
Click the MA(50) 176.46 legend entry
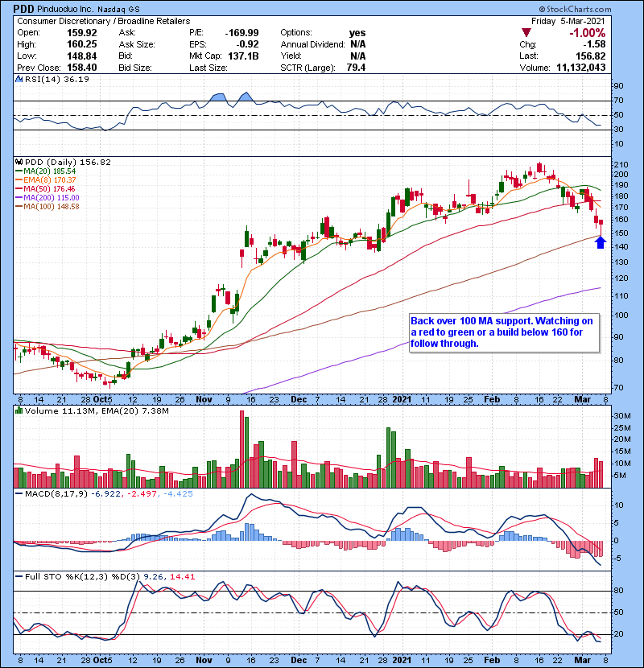click(x=46, y=189)
